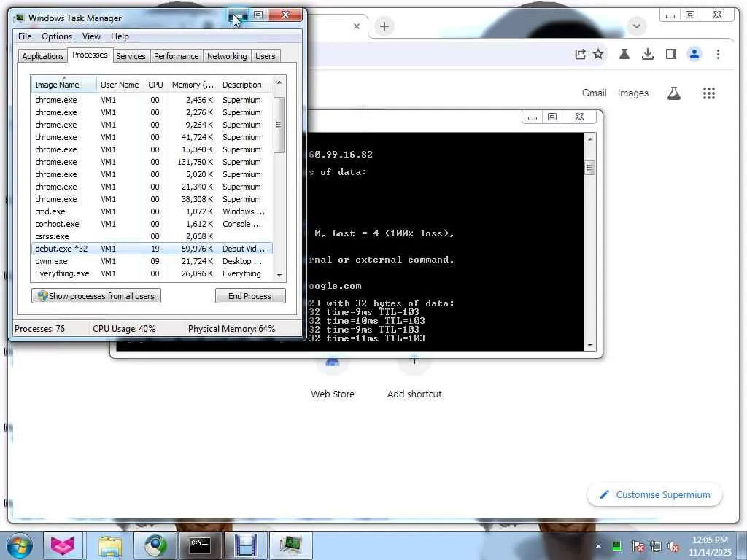Sort processes by Memory column
Screen dimensions: 747x560
(x=193, y=85)
